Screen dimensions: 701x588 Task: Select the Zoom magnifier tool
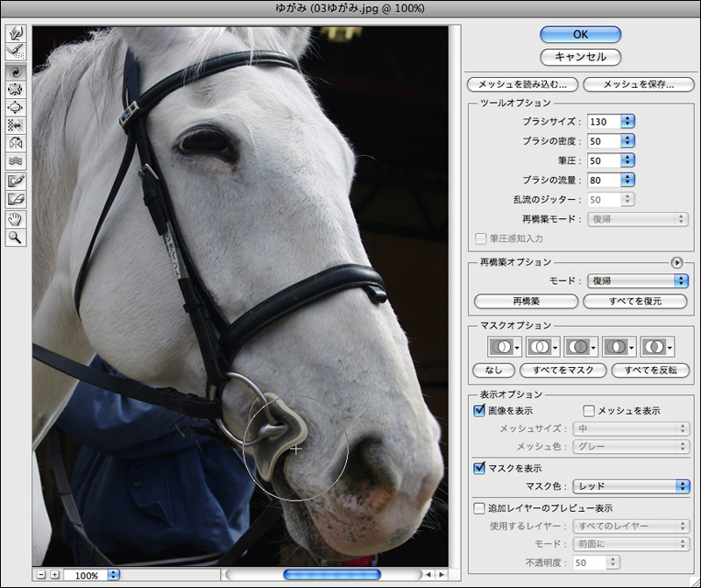15,237
